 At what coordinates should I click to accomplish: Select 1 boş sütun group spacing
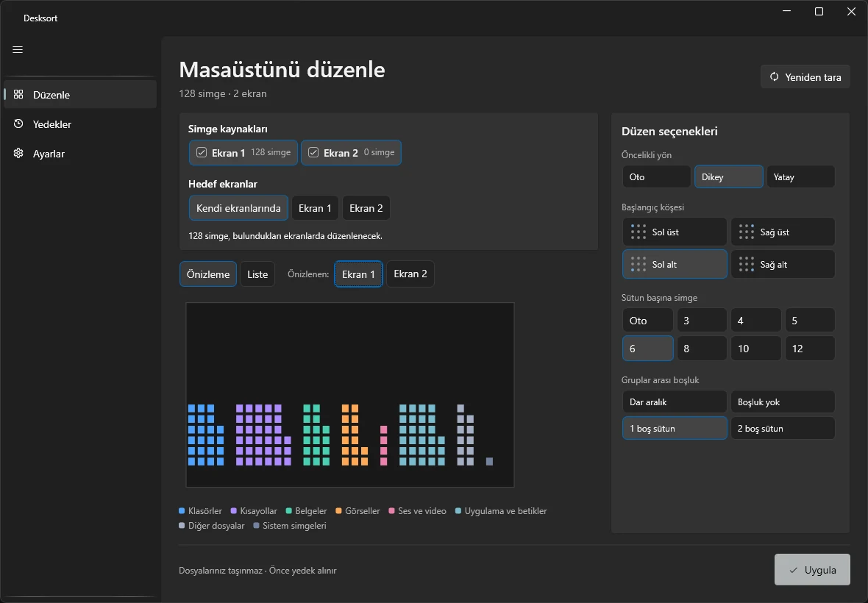click(675, 428)
